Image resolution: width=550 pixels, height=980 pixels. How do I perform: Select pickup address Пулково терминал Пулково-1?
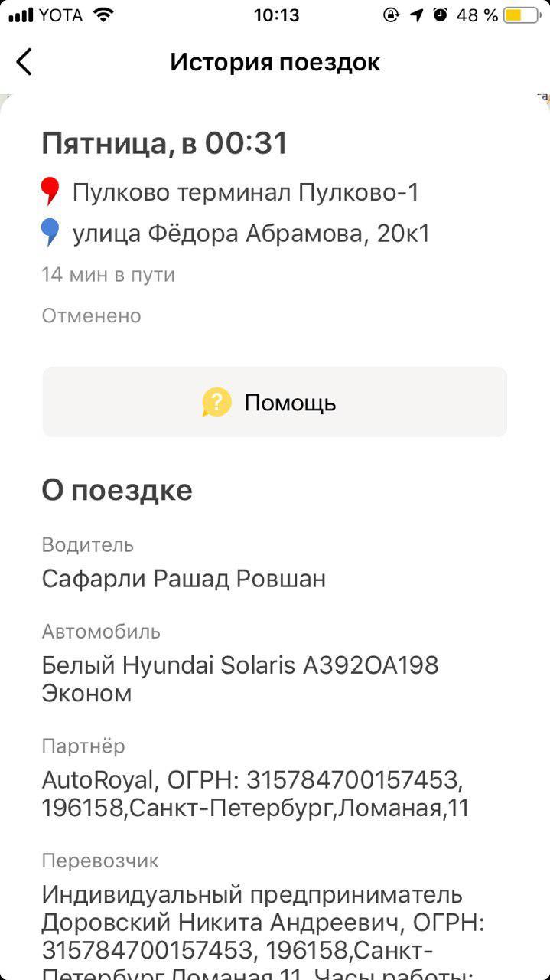pyautogui.click(x=246, y=192)
